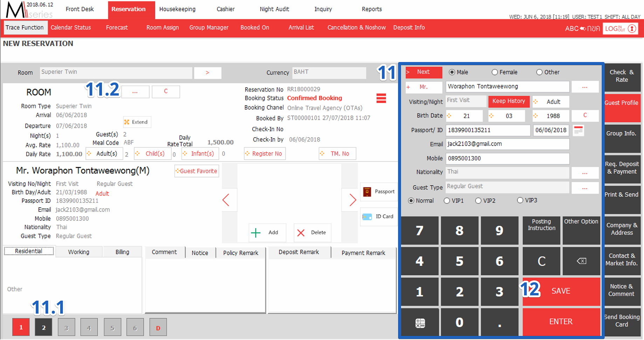Click the Register No button
The height and width of the screenshot is (340, 644).
[265, 154]
